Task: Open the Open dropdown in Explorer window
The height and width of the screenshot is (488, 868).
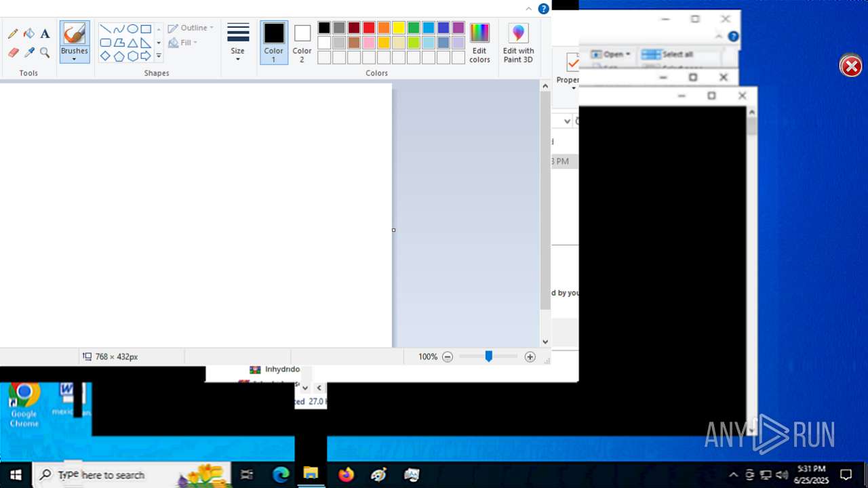Action: 610,54
